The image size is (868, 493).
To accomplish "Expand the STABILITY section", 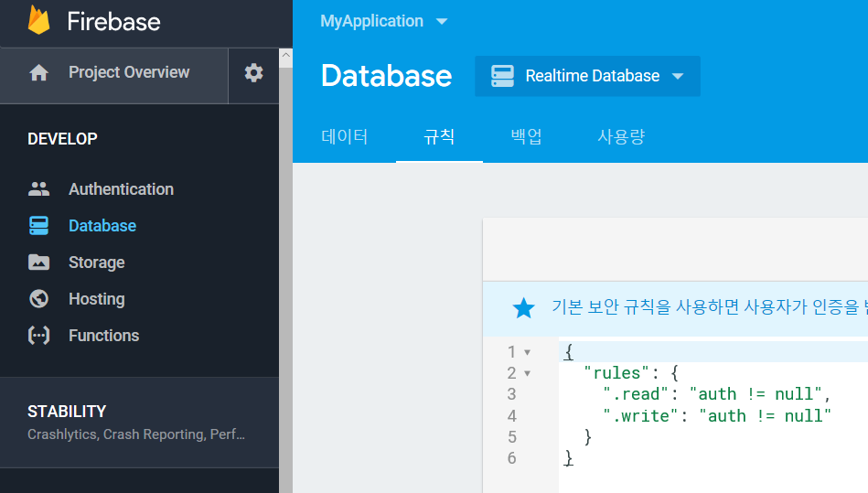I will click(140, 423).
